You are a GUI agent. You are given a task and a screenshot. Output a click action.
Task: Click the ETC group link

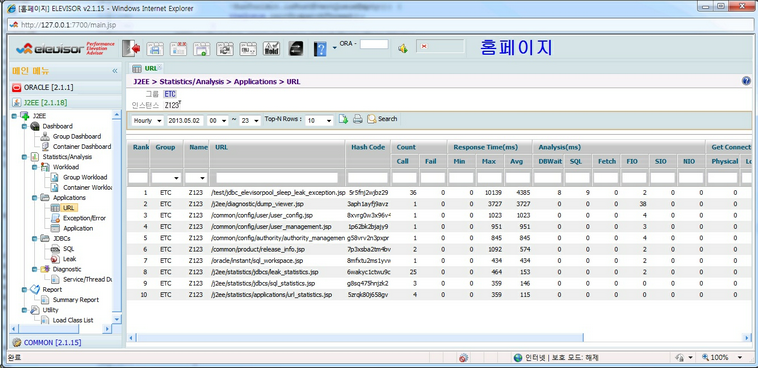170,94
